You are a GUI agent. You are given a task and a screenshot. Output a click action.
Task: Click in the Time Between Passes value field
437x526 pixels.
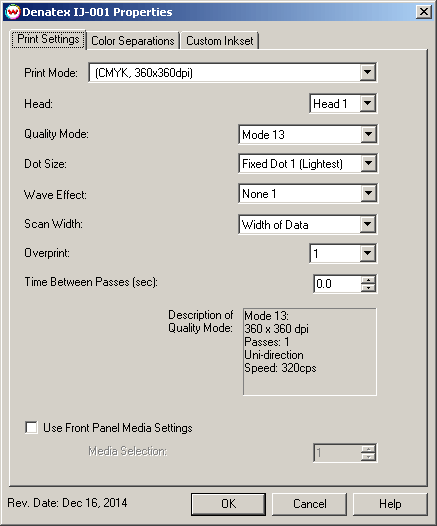click(337, 284)
